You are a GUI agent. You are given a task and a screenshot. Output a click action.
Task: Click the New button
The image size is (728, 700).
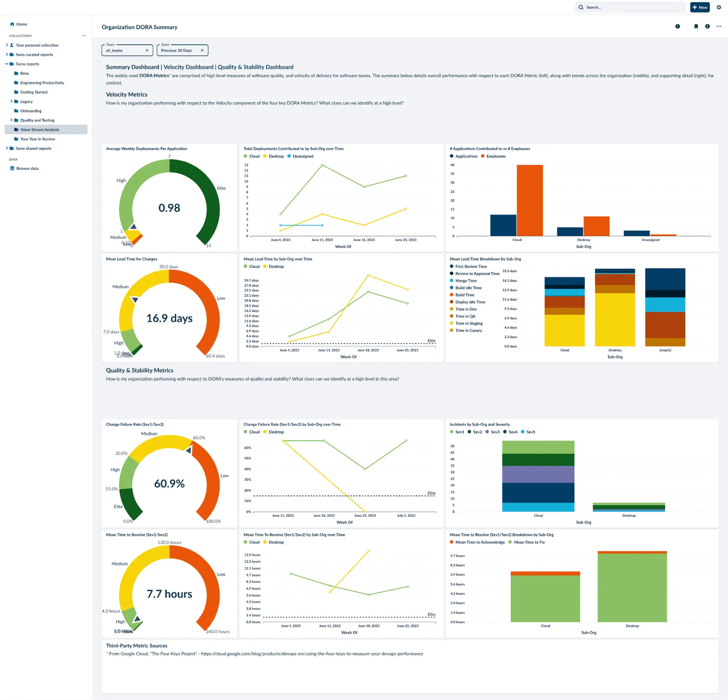[700, 7]
